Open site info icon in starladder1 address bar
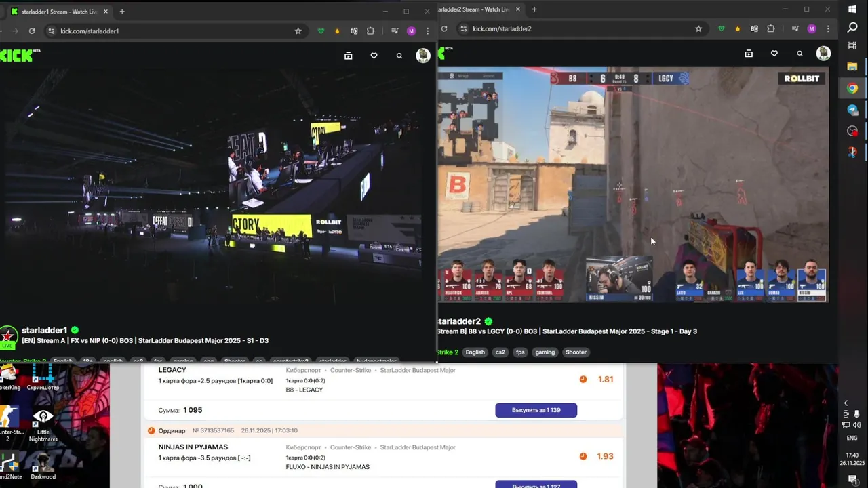 tap(51, 30)
